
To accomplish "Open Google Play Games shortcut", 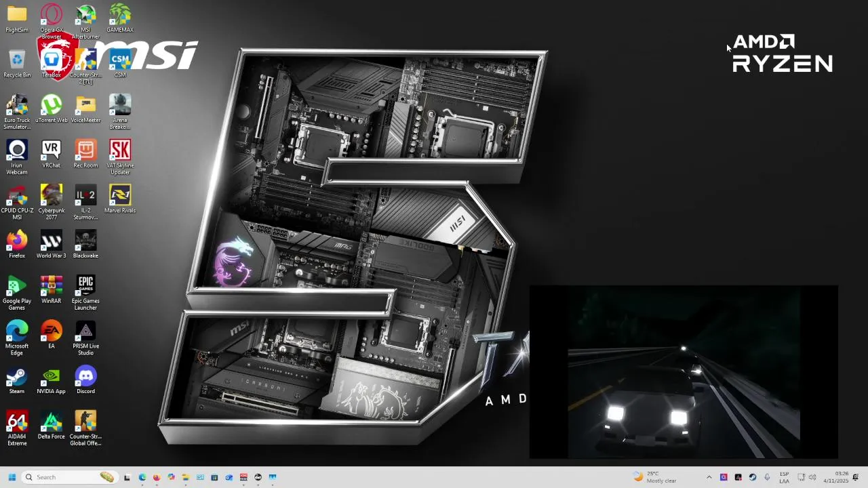I will (x=17, y=293).
